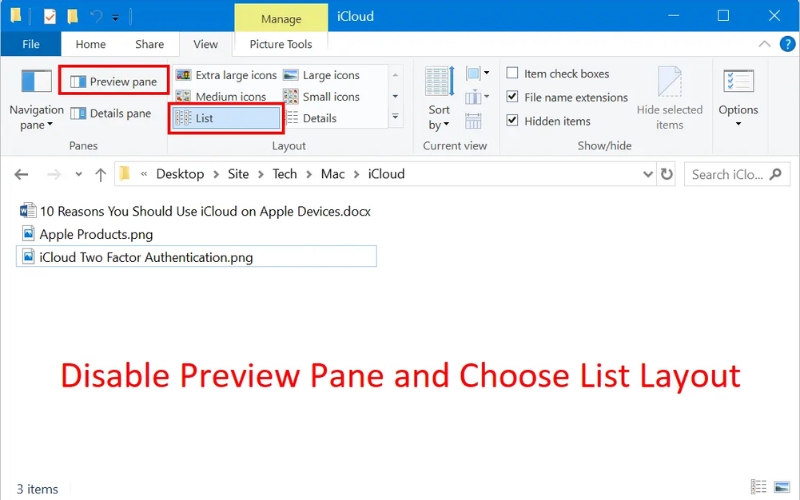Enable Item check boxes

click(x=512, y=73)
